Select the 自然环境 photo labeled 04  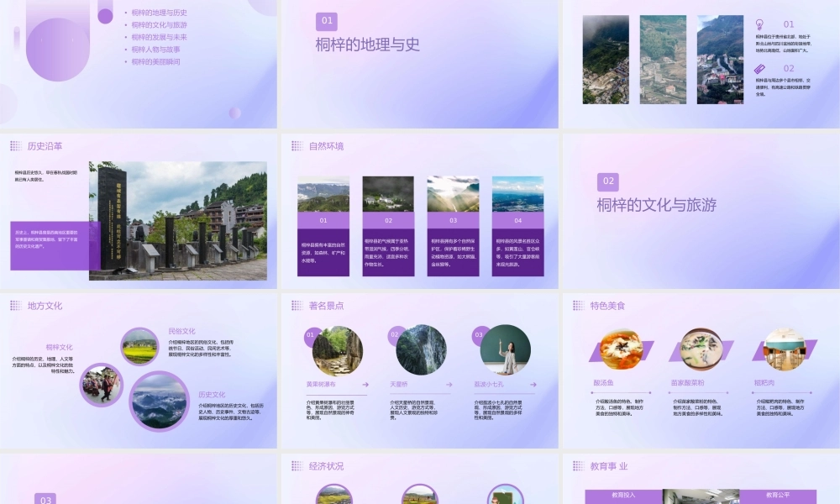pyautogui.click(x=517, y=194)
